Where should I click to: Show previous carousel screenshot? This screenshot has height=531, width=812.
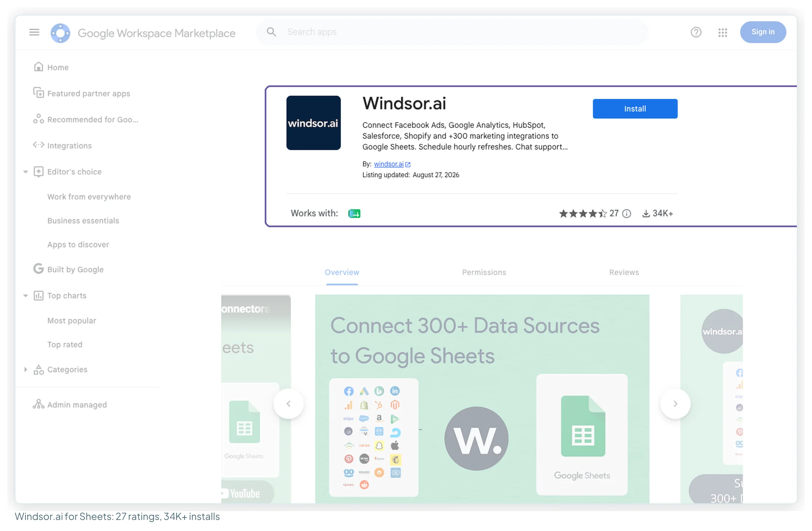(x=289, y=404)
